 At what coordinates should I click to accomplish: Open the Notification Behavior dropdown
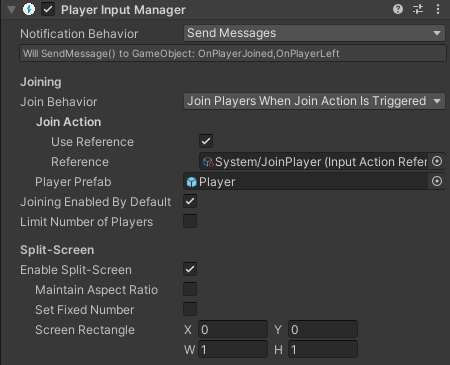pos(314,33)
